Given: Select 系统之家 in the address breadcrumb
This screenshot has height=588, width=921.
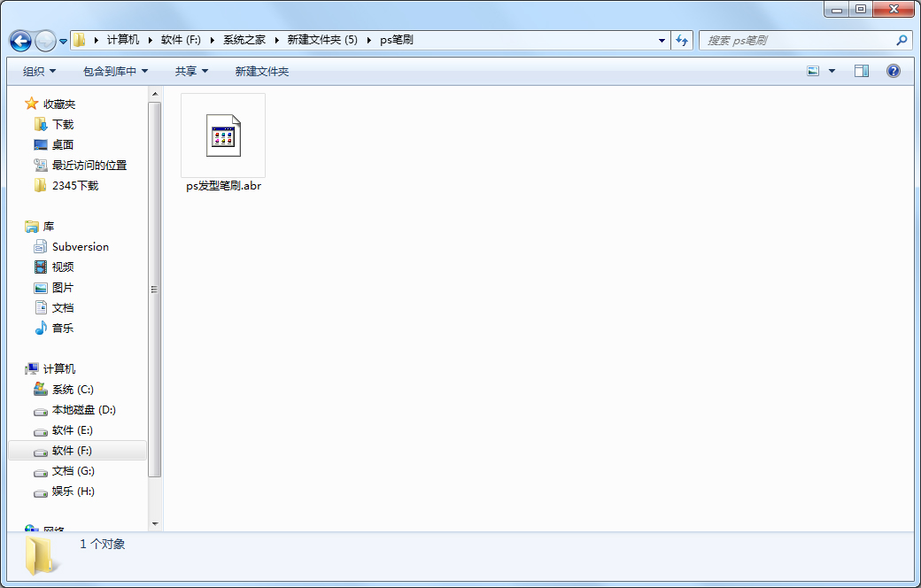Looking at the screenshot, I should tap(244, 39).
